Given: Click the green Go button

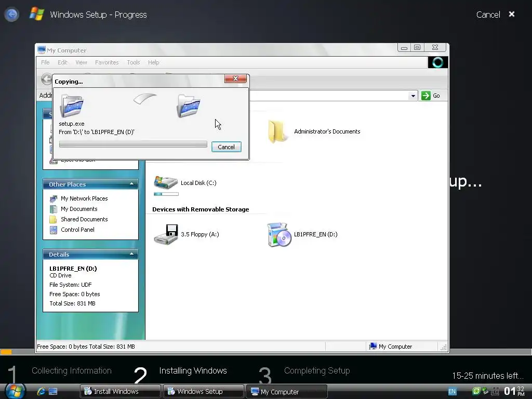Looking at the screenshot, I should [431, 96].
